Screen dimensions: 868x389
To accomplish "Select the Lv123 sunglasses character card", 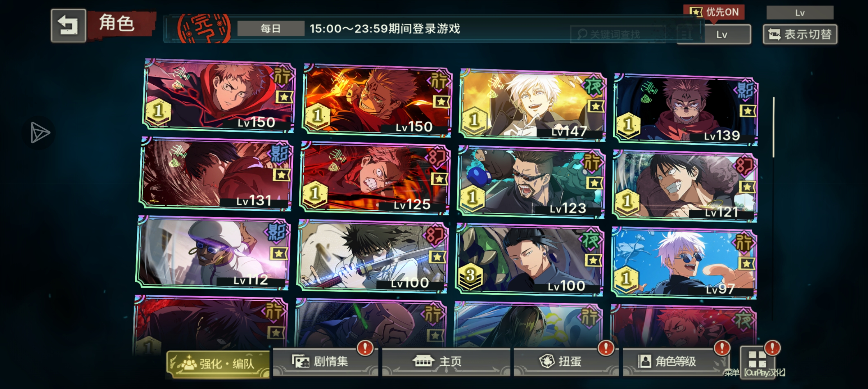I will click(x=531, y=182).
